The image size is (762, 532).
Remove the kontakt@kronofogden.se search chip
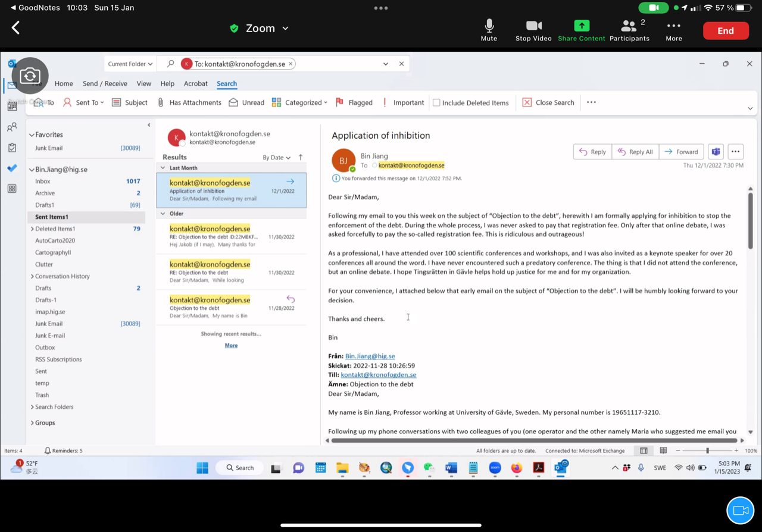[291, 64]
